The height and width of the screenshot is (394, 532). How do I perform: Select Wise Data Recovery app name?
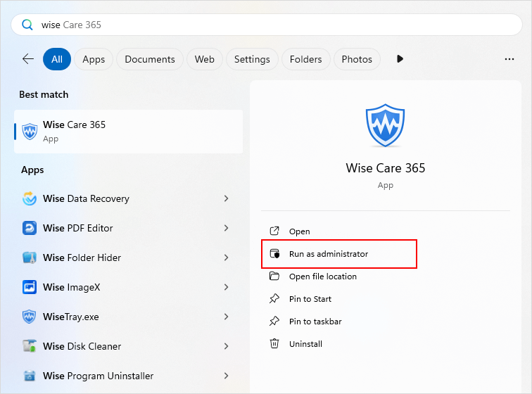tap(86, 198)
